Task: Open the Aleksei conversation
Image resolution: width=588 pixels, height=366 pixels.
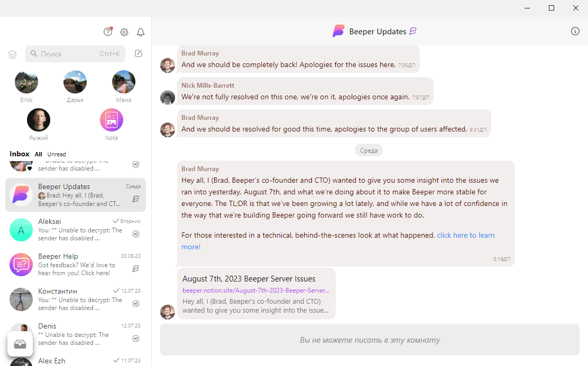Action: [76, 230]
